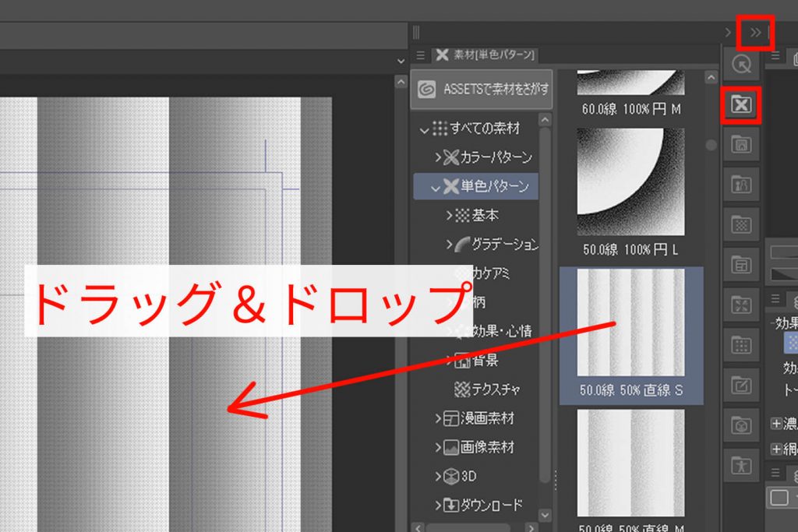This screenshot has height=532, width=798.
Task: Select 3D folder label
Action: (468, 476)
